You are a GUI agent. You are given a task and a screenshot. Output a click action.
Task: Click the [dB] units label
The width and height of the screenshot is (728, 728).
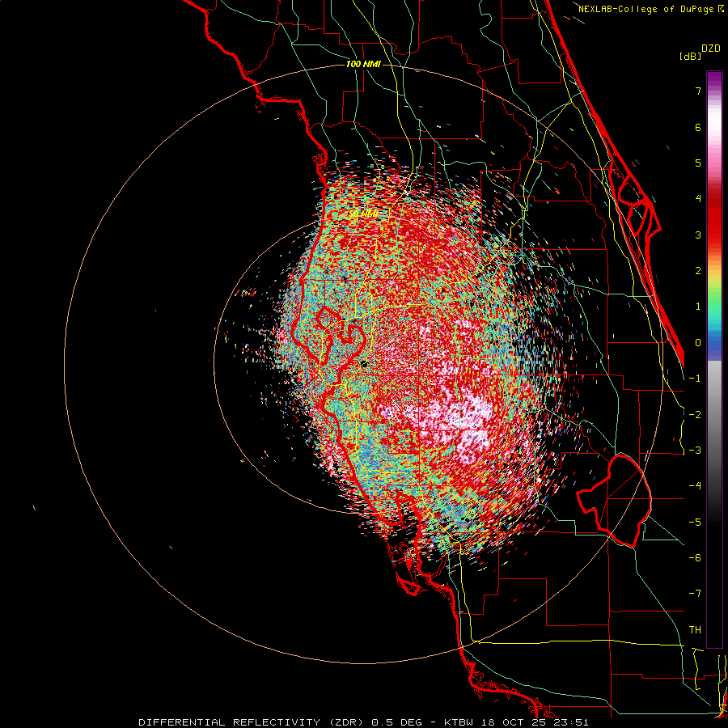(x=690, y=56)
